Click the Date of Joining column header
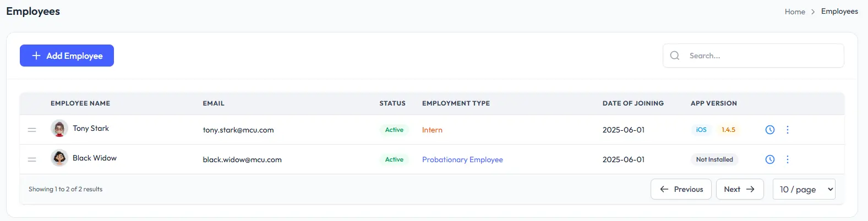Viewport: 868px width, 221px height. tap(633, 103)
